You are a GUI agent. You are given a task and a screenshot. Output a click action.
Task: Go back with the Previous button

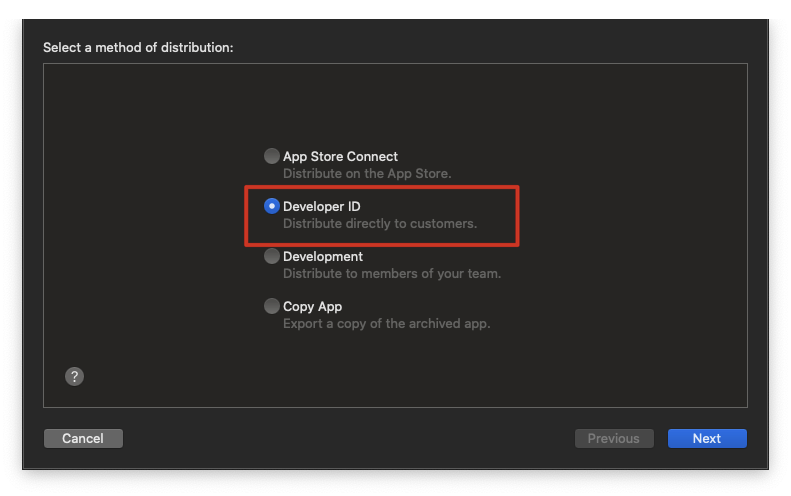point(614,438)
